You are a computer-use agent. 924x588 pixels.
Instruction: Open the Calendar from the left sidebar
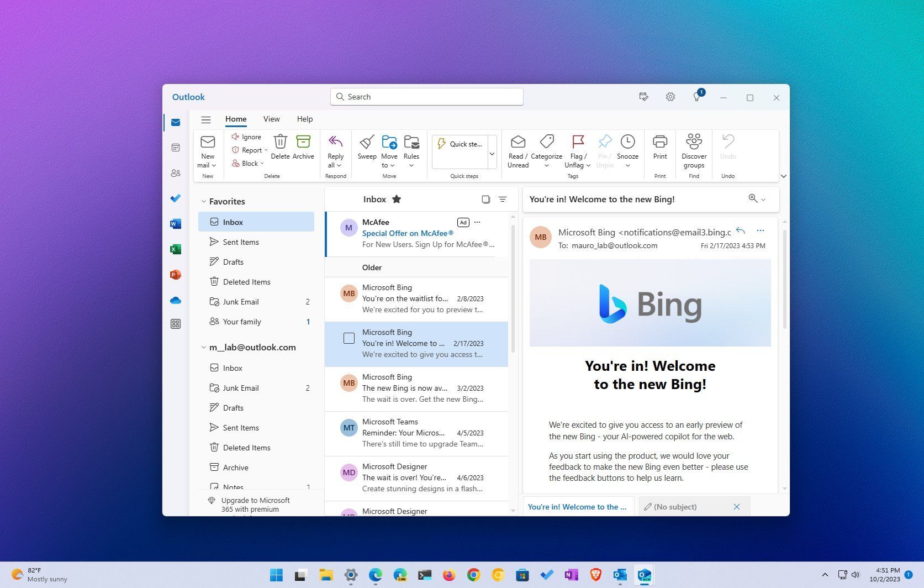tap(176, 148)
